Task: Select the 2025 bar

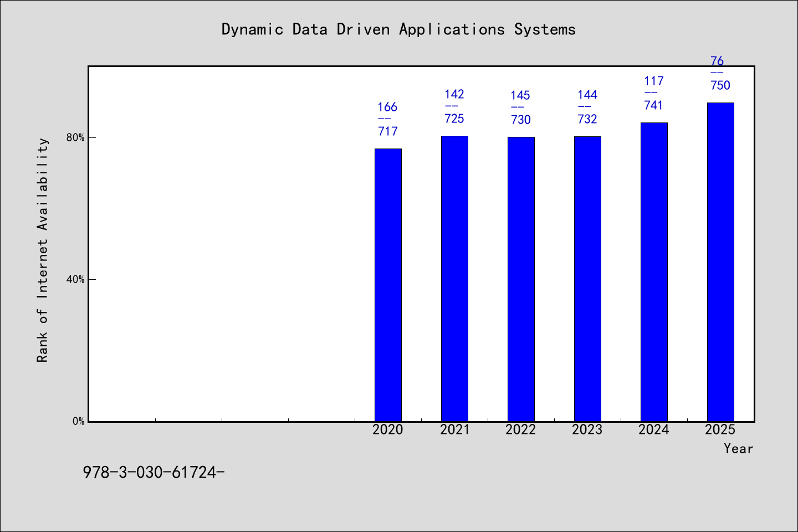Action: click(x=720, y=262)
